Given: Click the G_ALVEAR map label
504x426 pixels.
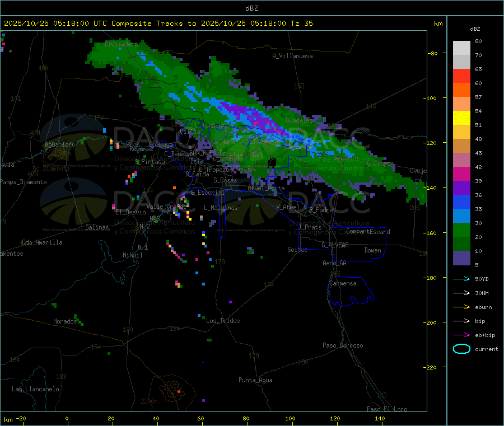Looking at the screenshot, I should 335,245.
